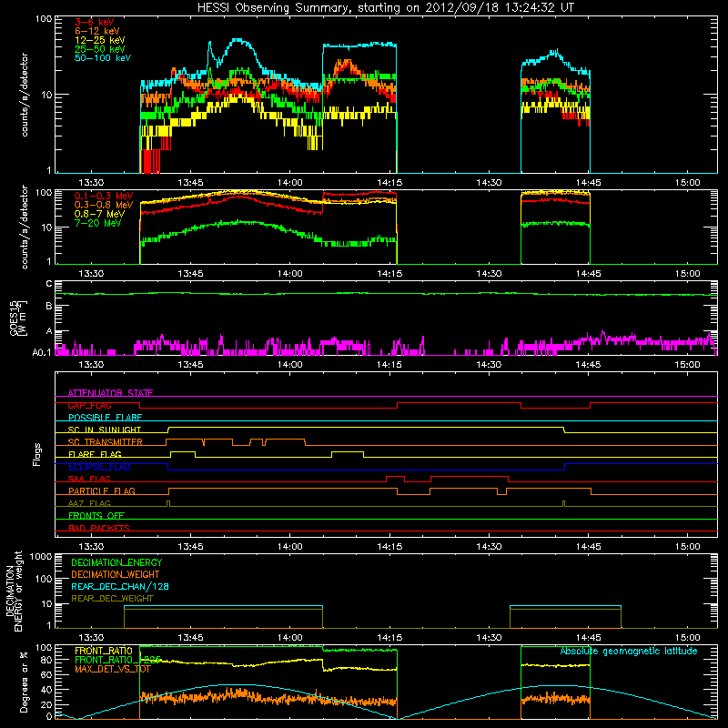Click the "C" GOES class tick label

49,284
